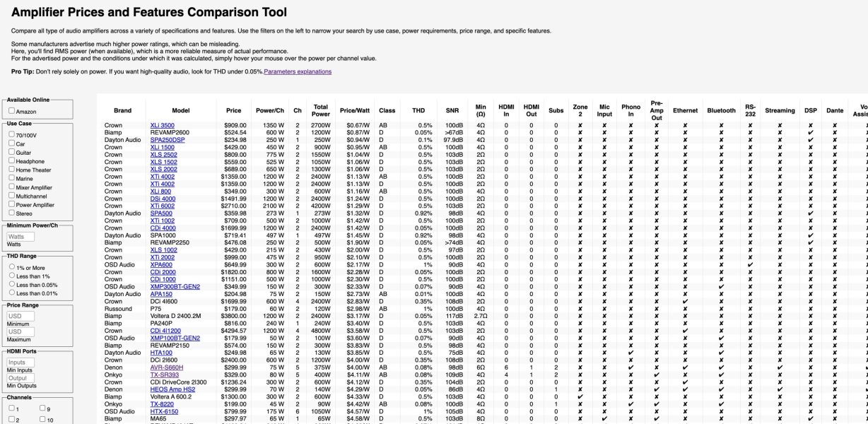Check the 70/100V use case filter
The width and height of the screenshot is (868, 424).
click(x=12, y=134)
